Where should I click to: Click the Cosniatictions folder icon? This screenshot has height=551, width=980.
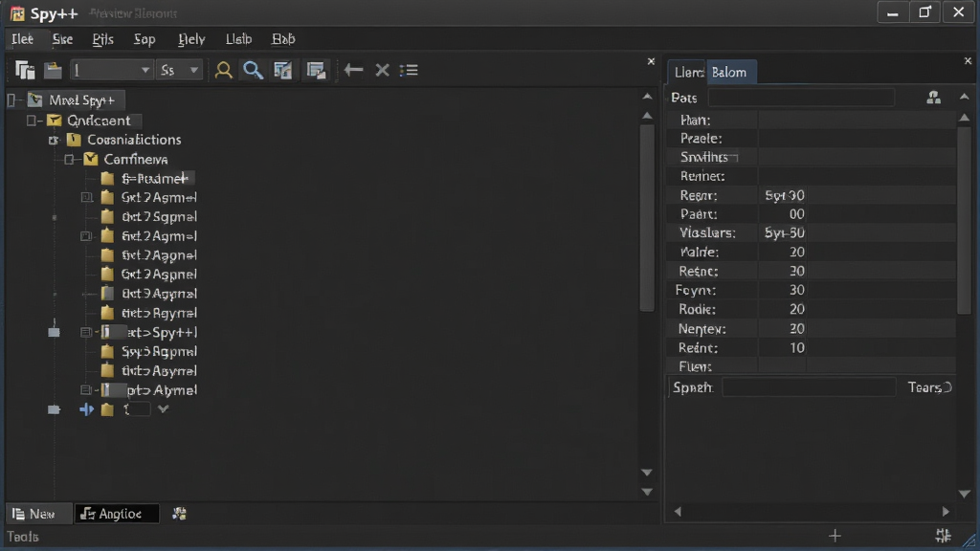[74, 140]
